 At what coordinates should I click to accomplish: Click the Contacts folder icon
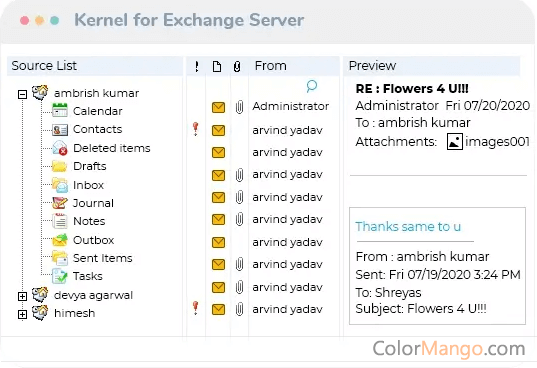click(x=60, y=129)
